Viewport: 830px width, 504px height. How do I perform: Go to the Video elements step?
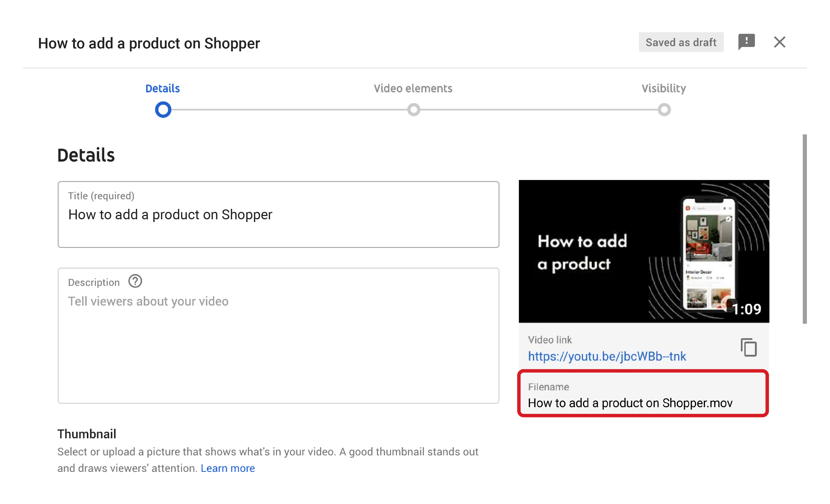(x=413, y=88)
